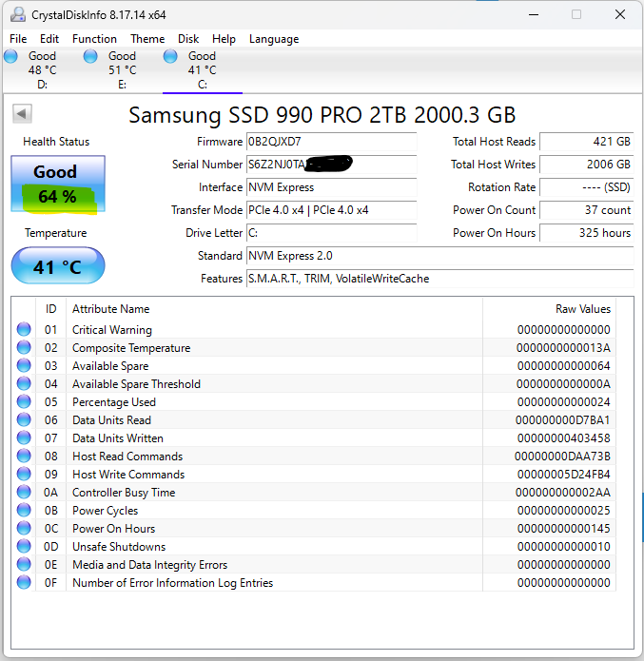644x661 pixels.
Task: Open the Function menu
Action: (x=94, y=39)
